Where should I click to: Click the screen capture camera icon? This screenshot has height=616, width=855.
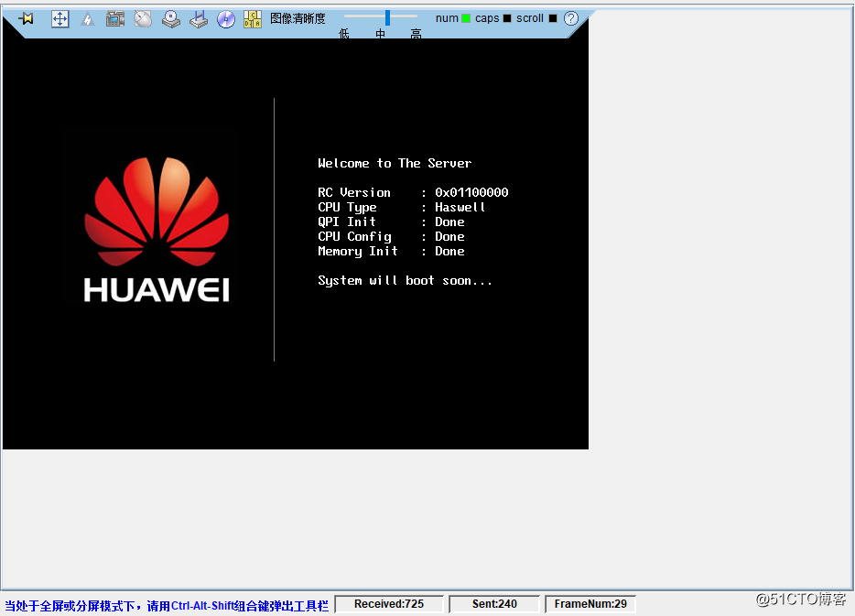pos(115,19)
